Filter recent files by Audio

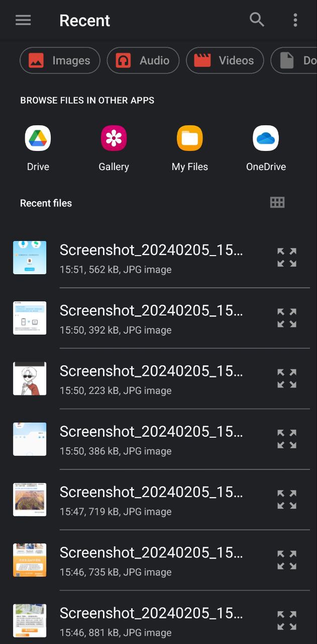[143, 60]
